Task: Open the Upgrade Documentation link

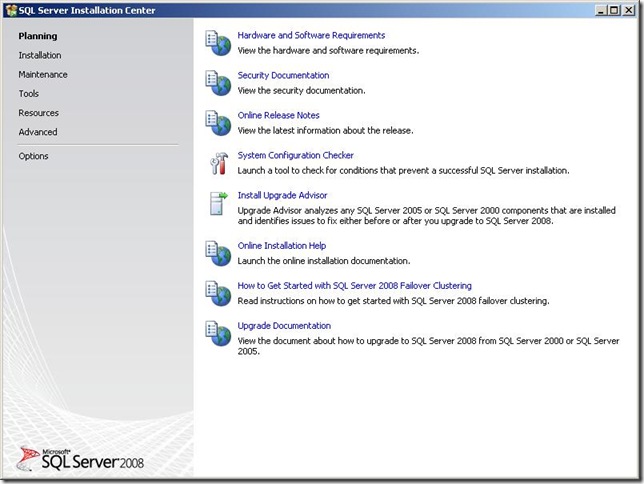Action: point(284,325)
